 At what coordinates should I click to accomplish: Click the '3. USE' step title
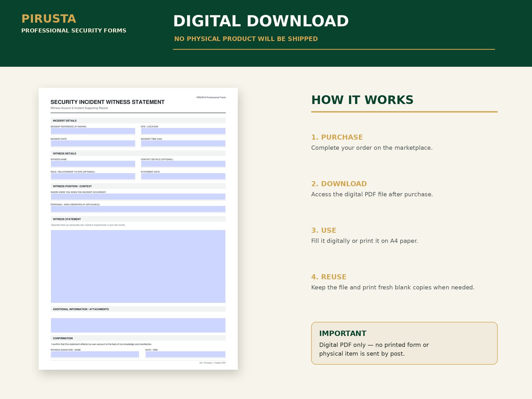(x=324, y=230)
